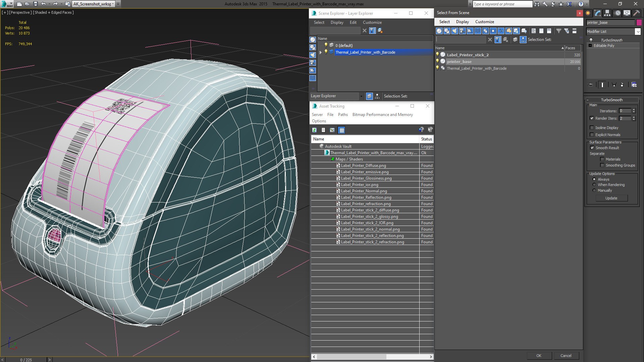Enable the Isoline Display checkbox
The width and height of the screenshot is (644, 362).
(592, 128)
